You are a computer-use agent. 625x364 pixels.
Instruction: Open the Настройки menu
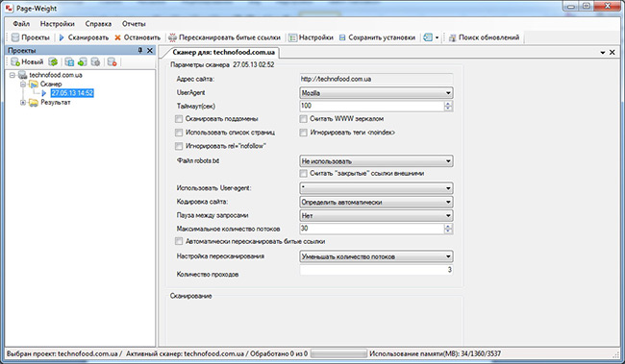pyautogui.click(x=57, y=23)
